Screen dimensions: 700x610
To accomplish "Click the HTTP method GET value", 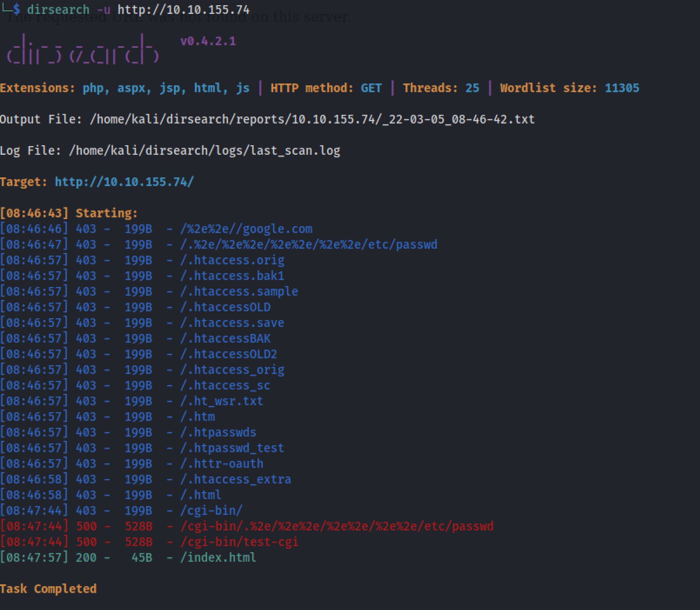I will [371, 88].
